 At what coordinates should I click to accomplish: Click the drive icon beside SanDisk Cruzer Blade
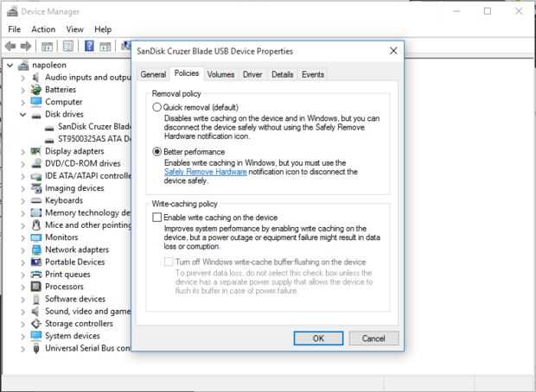(x=49, y=127)
